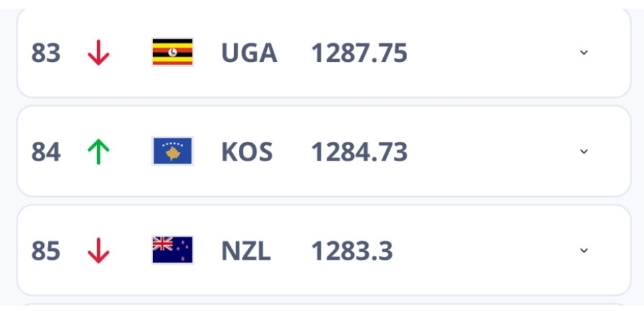
Task: Select the NZL team code
Action: pos(246,251)
